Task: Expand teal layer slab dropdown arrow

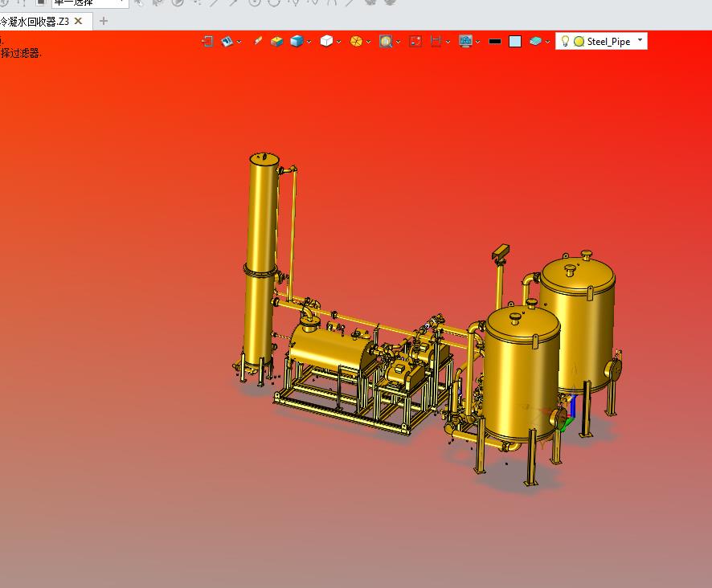Action: tap(547, 42)
